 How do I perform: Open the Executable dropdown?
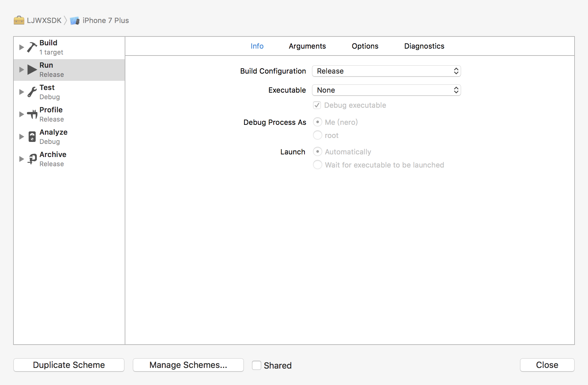pos(386,90)
